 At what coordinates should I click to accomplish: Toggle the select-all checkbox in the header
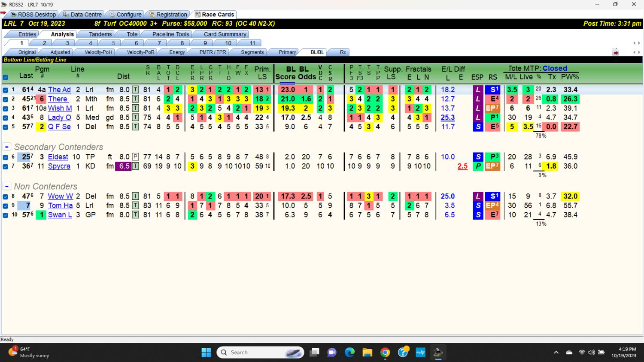click(x=6, y=78)
